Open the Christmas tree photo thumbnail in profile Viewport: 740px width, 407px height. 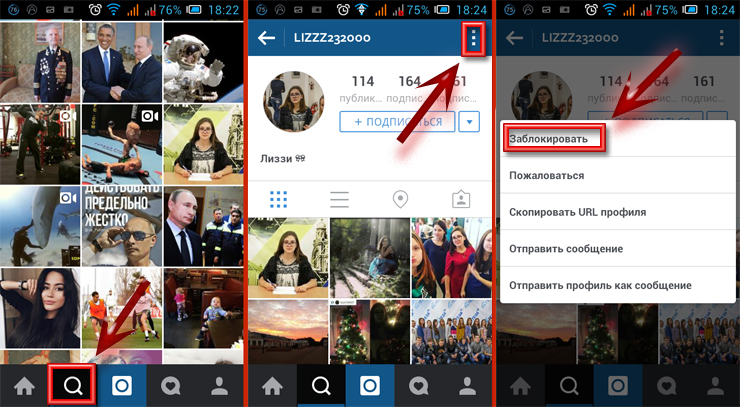tap(370, 332)
